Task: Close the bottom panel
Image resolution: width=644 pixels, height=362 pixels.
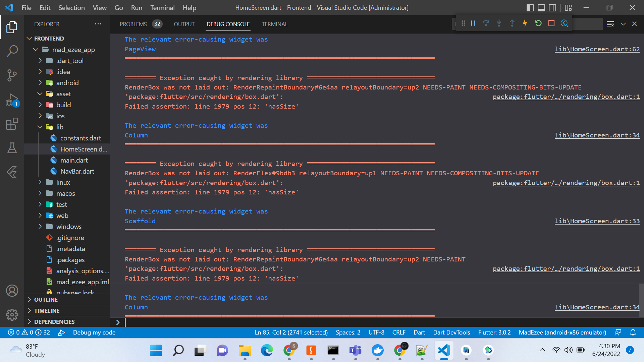Action: 634,24
